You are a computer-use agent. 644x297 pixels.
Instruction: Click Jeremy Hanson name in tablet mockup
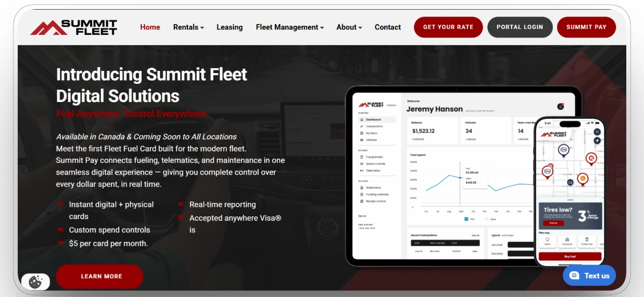pos(435,109)
